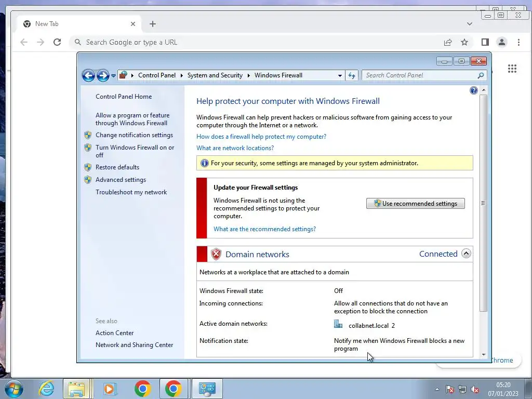Click shield icon beside Change notification settings

coord(88,135)
